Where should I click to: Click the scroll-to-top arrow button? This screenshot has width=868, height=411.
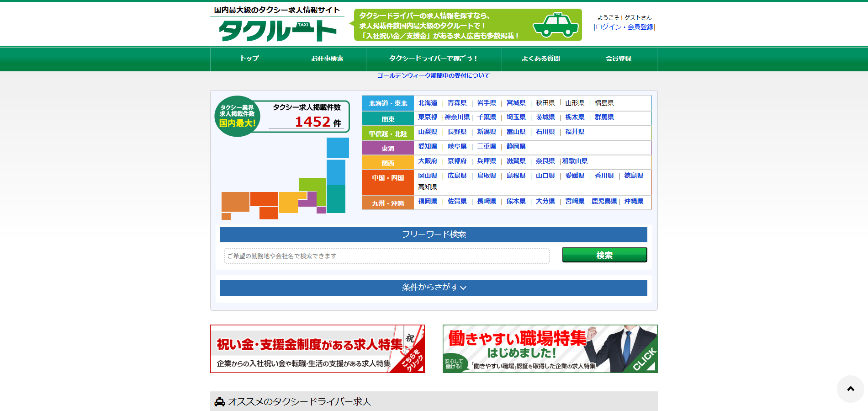pos(850,389)
